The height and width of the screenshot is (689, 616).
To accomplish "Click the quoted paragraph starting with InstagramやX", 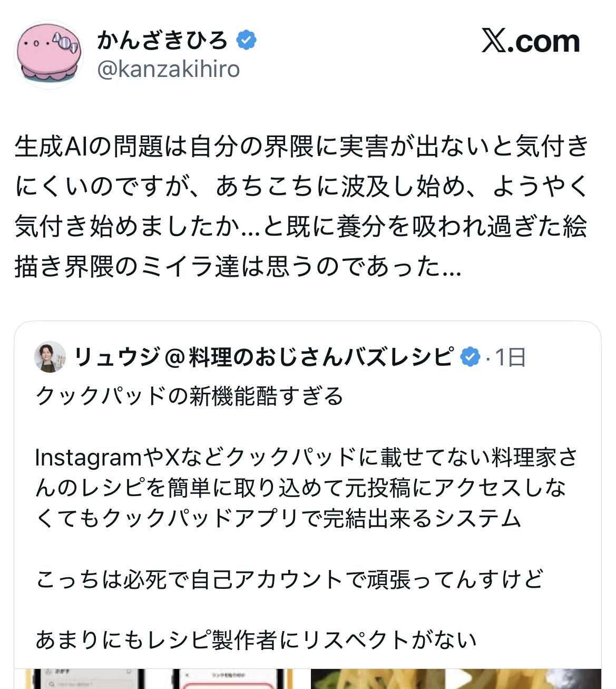I will click(306, 488).
